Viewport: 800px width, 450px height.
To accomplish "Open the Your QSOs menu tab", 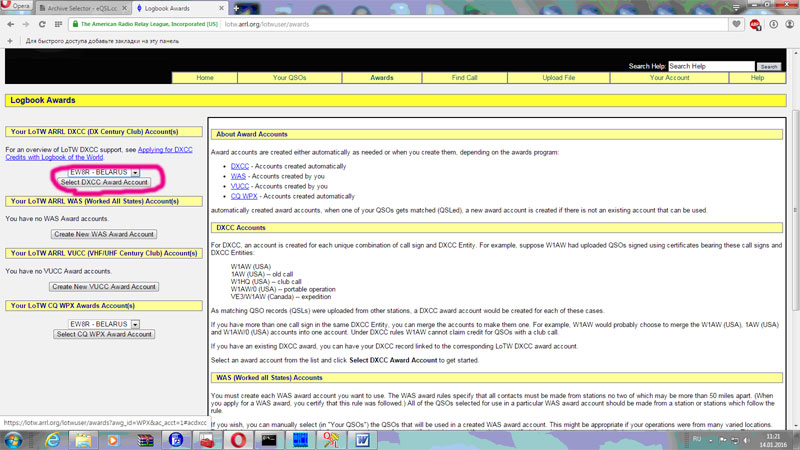I will (289, 77).
